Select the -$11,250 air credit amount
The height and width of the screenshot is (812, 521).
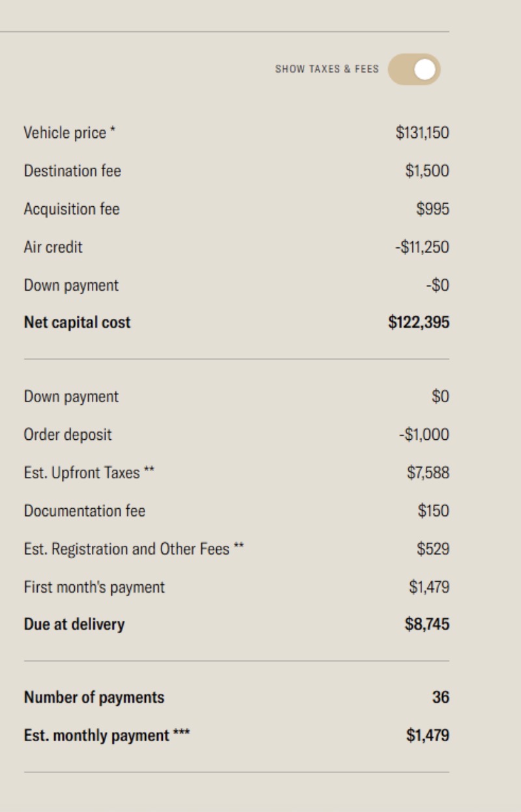pos(422,247)
